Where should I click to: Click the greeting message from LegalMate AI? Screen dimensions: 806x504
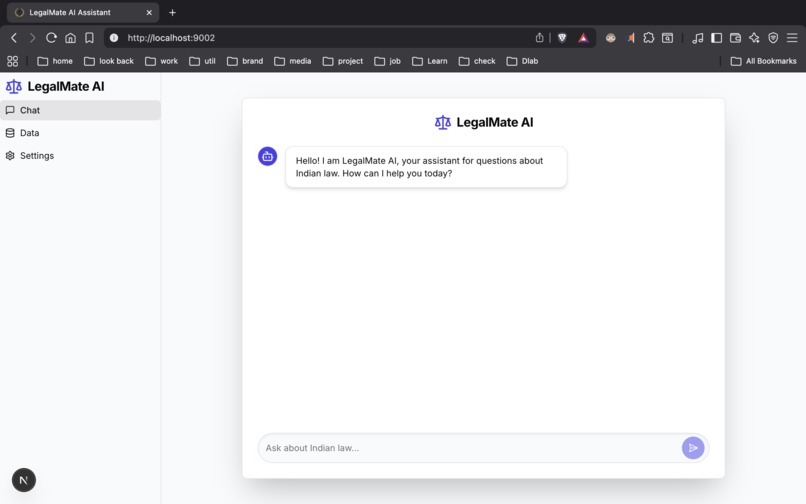click(x=426, y=167)
